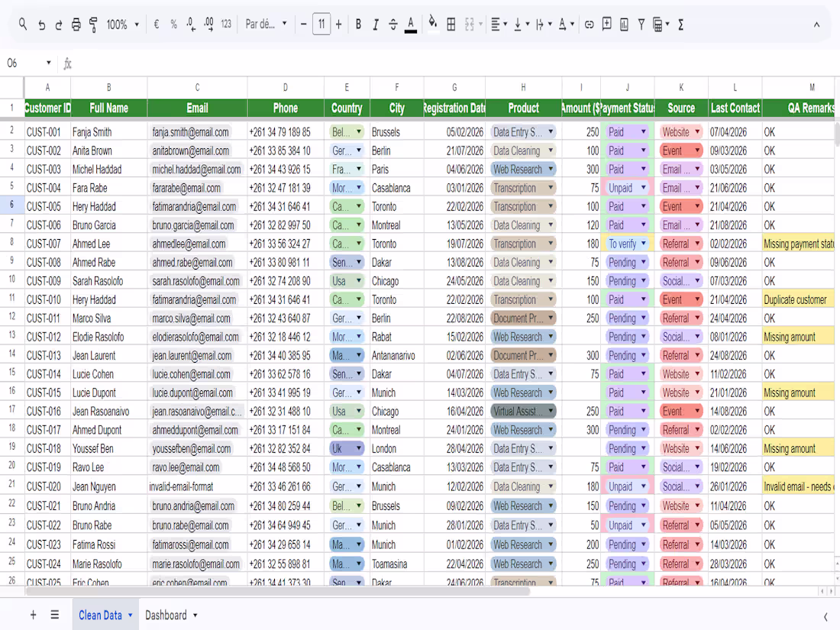Click the Phone header cell
This screenshot has height=630, width=840.
[x=286, y=108]
